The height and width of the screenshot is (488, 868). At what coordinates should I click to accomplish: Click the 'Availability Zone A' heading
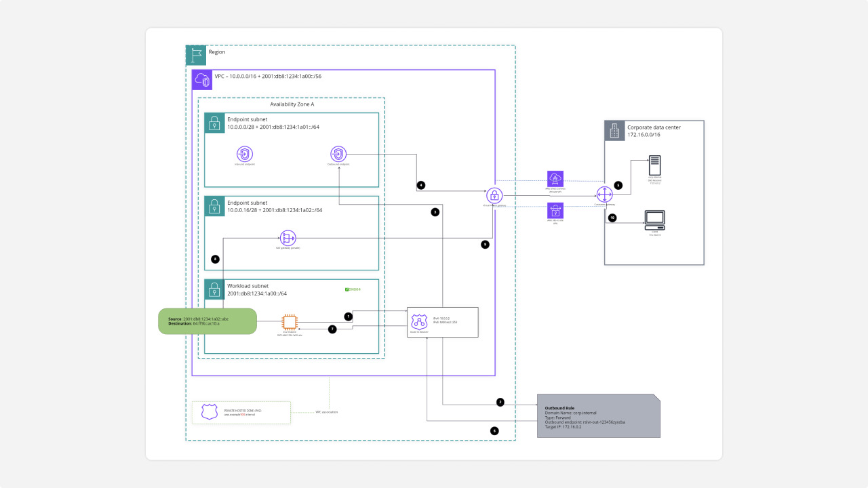(x=292, y=104)
